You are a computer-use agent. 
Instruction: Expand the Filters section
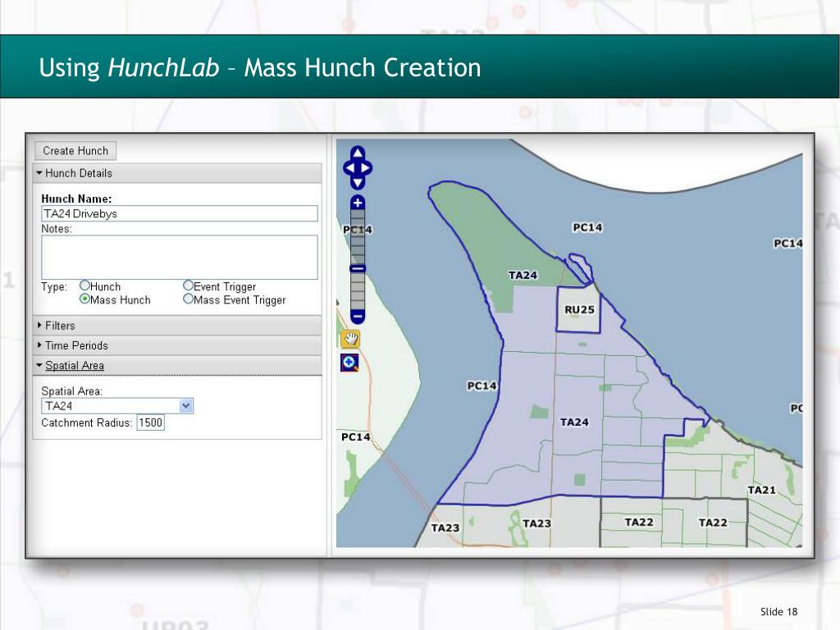[177, 326]
